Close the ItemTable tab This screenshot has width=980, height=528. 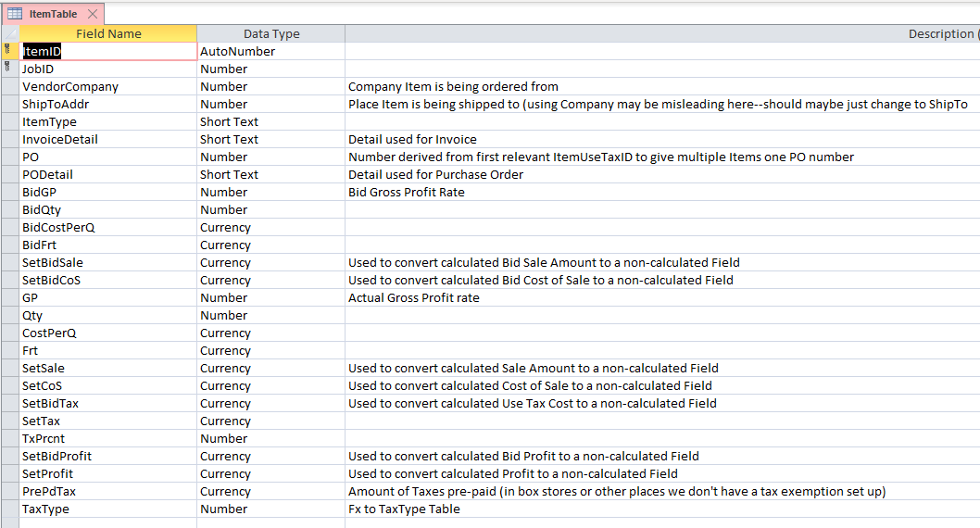[x=93, y=14]
